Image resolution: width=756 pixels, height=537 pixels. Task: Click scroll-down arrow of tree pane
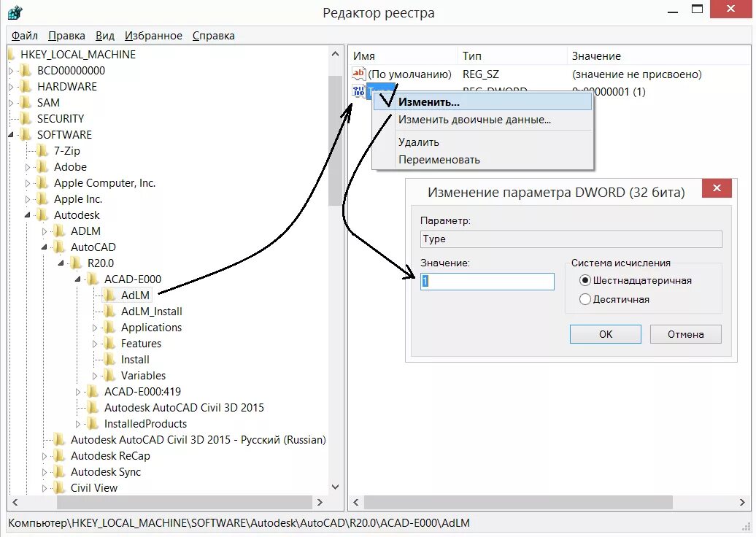tap(335, 487)
